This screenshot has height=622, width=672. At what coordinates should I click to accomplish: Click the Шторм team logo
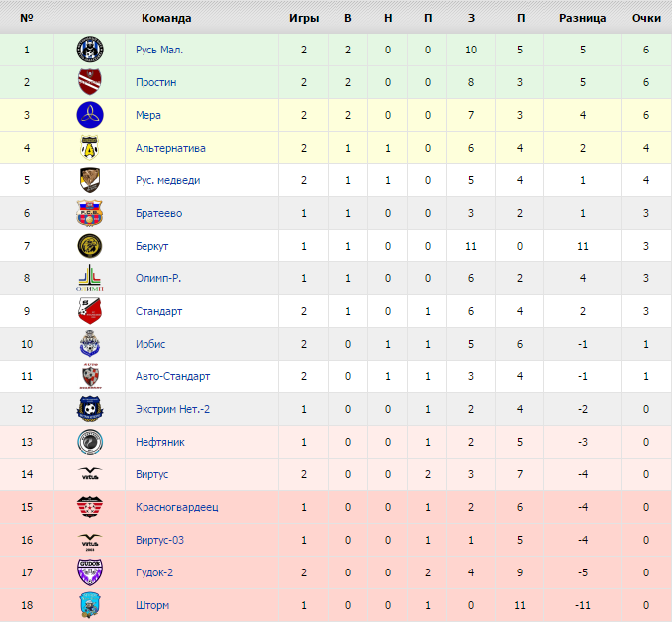pyautogui.click(x=90, y=605)
